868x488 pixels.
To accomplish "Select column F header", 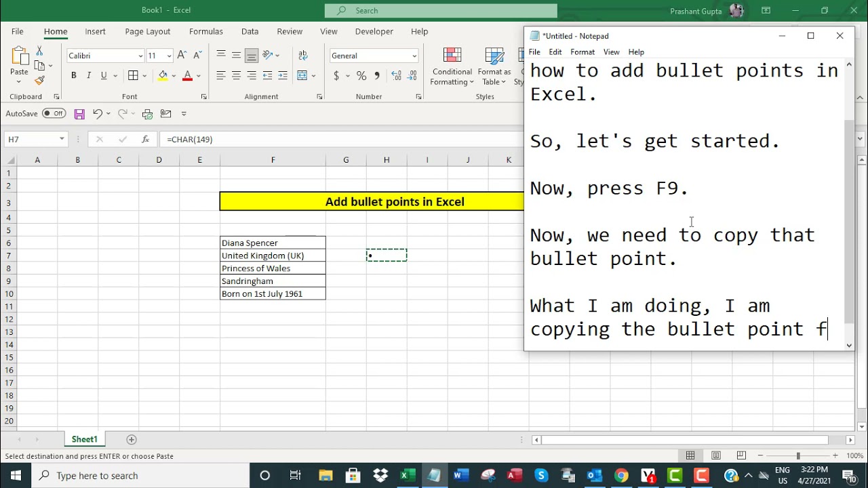I will click(273, 160).
